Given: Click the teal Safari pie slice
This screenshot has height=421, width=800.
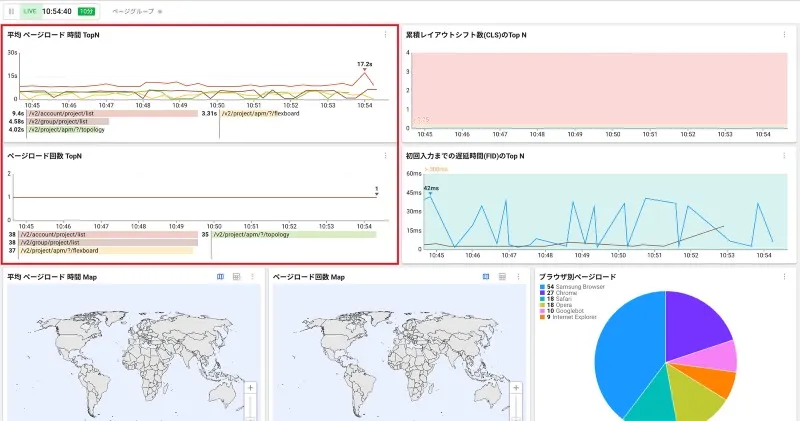Looking at the screenshot, I should pyautogui.click(x=651, y=401).
